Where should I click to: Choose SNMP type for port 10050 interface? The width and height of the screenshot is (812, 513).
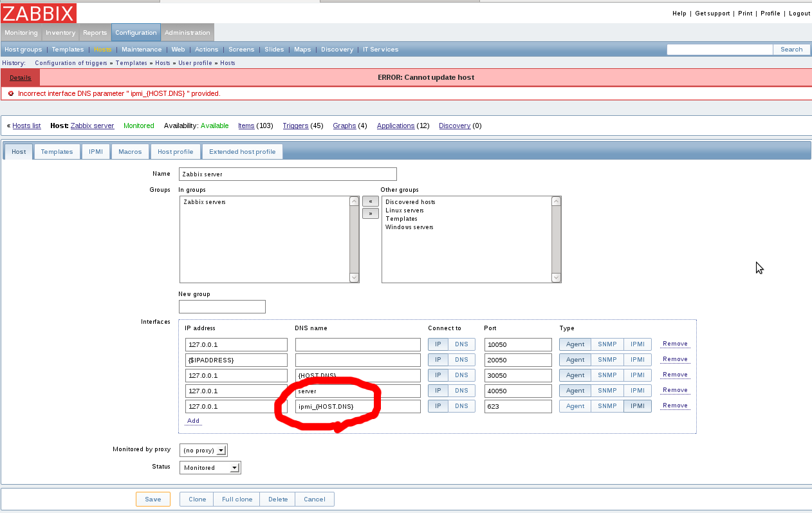(x=607, y=344)
